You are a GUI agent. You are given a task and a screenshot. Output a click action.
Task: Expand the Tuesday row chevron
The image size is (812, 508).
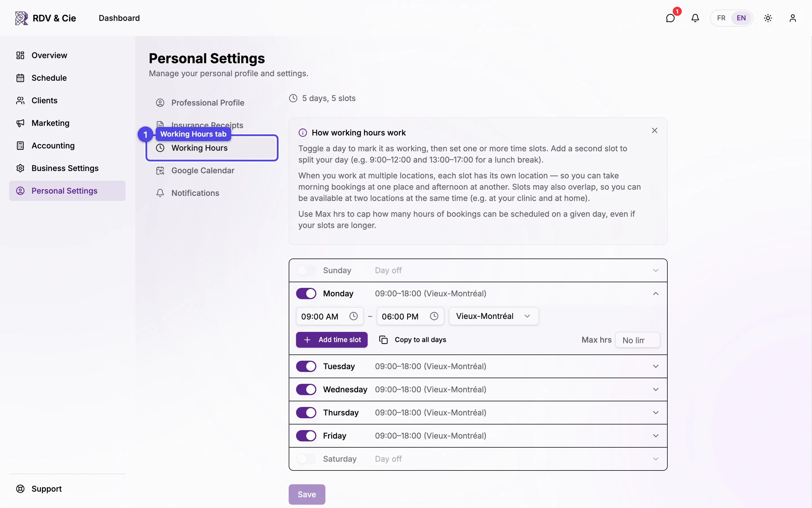(656, 366)
